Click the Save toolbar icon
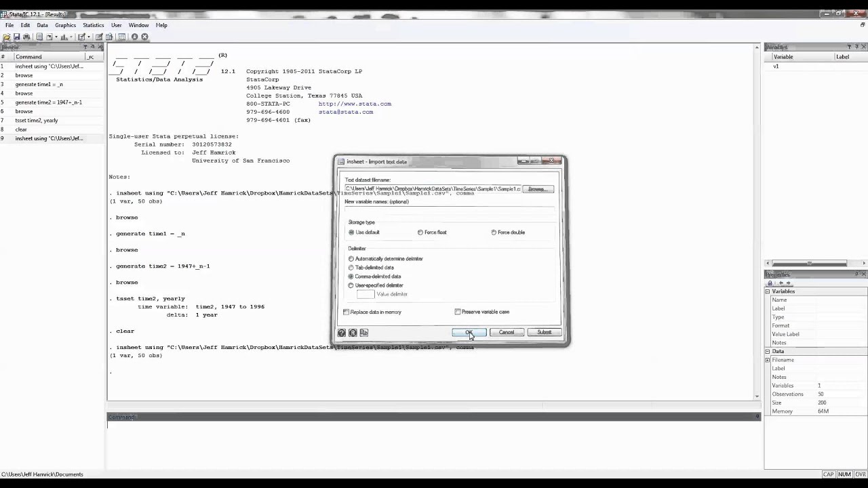Image resolution: width=868 pixels, height=488 pixels. [x=16, y=37]
